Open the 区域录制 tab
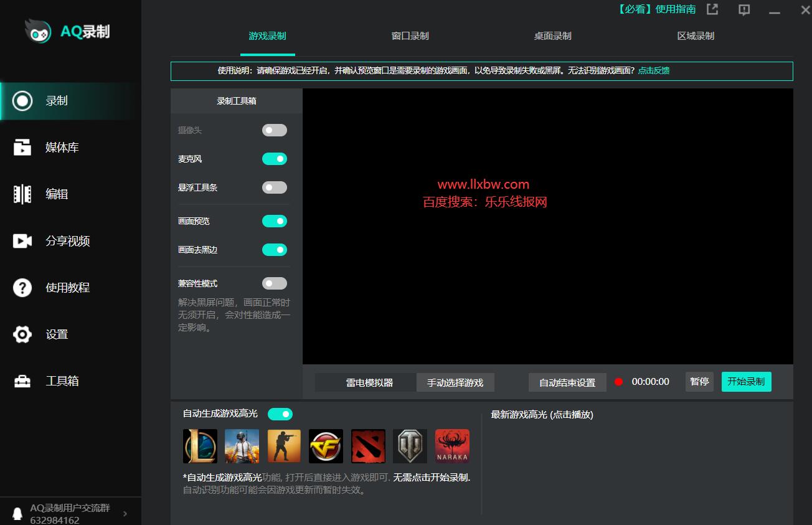This screenshot has width=812, height=525. [696, 36]
